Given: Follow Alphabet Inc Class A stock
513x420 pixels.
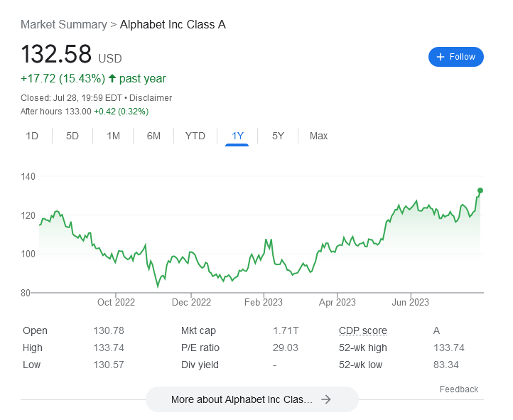Looking at the screenshot, I should [455, 57].
